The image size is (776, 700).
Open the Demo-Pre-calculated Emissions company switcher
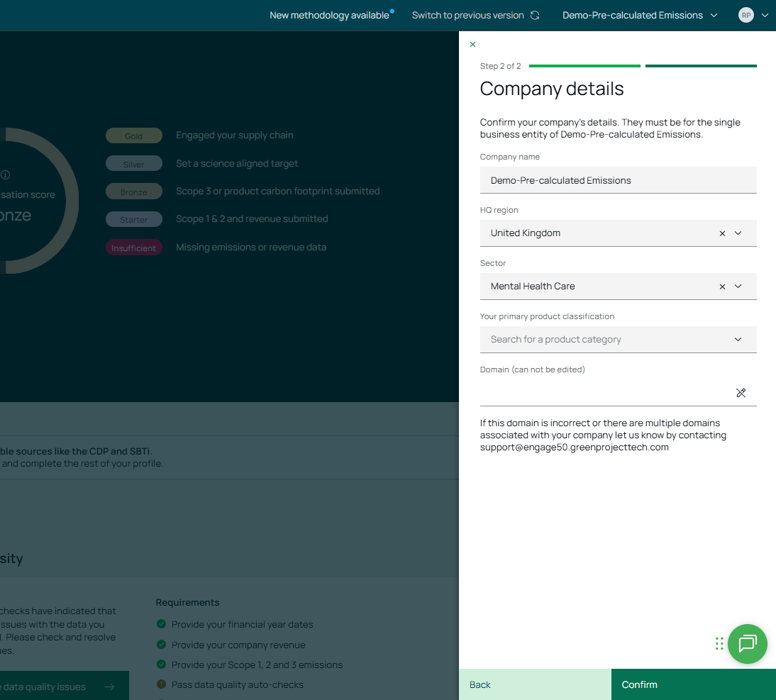(640, 15)
